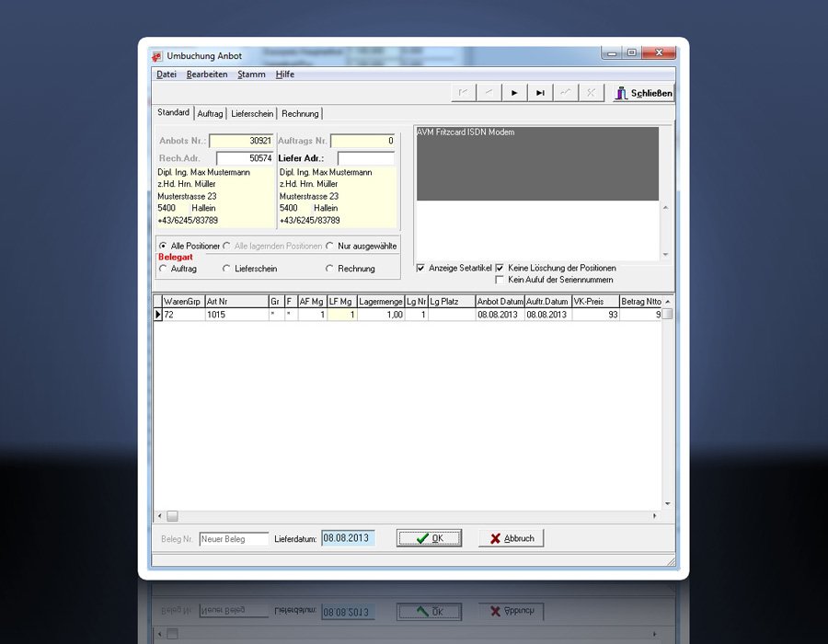
Task: Jump to last record icon
Action: [540, 93]
